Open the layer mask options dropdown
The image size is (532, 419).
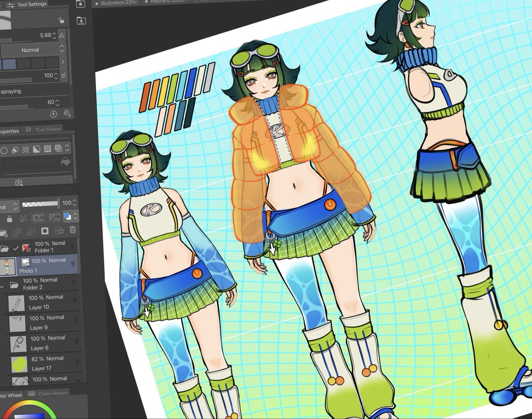pyautogui.click(x=39, y=218)
